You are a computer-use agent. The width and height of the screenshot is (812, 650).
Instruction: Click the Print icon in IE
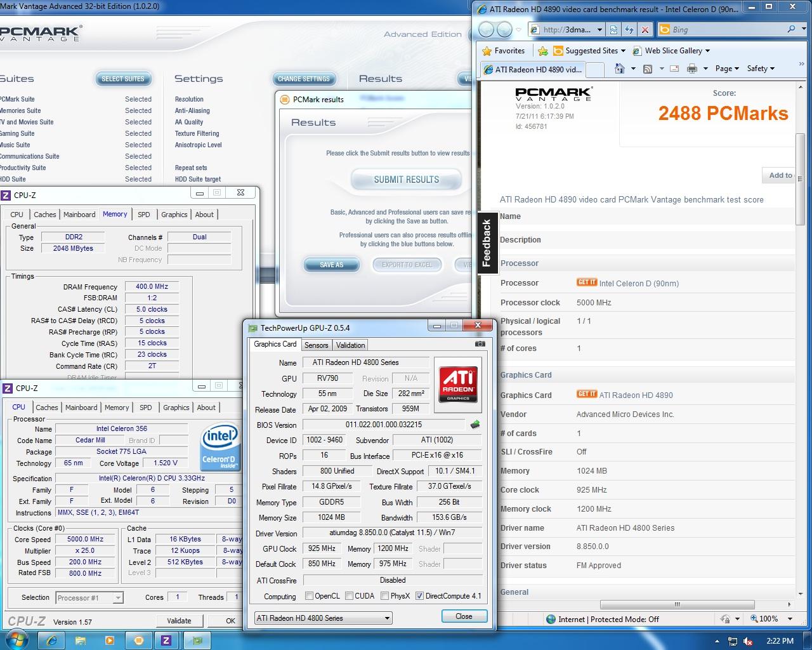click(x=692, y=69)
